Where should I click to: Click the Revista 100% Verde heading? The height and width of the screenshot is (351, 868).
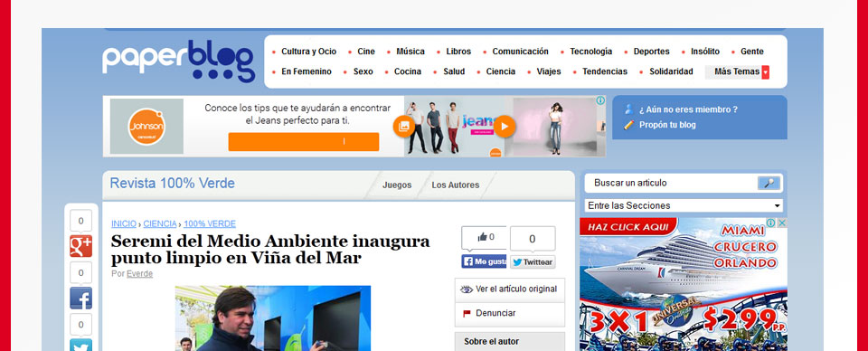[172, 184]
